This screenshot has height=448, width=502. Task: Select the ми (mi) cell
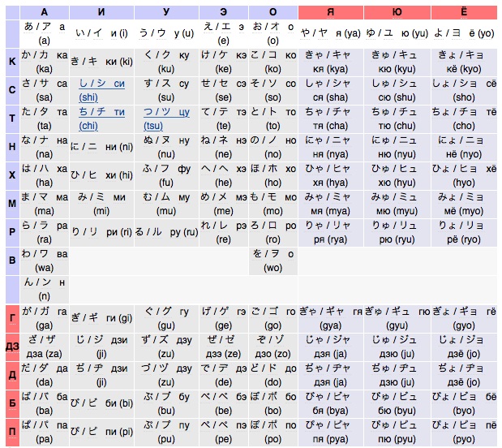tap(101, 205)
